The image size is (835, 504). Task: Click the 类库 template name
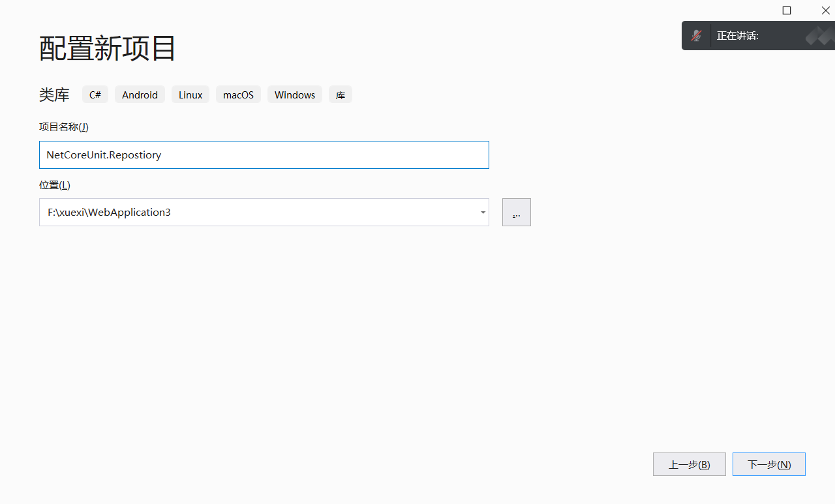pyautogui.click(x=54, y=95)
